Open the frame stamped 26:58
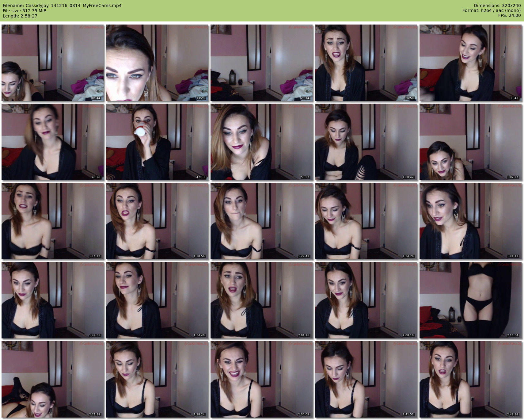The width and height of the screenshot is (524, 420). pos(366,63)
